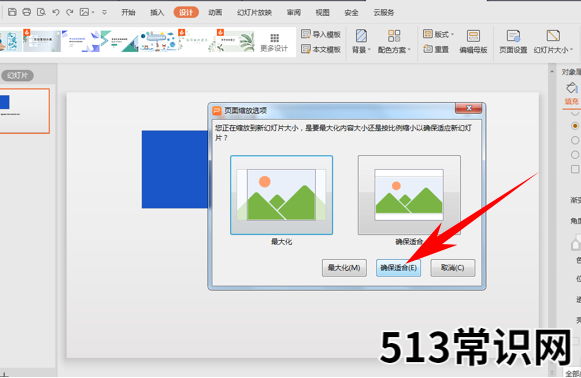Expand the 配色方案 dropdown
Image resolution: width=581 pixels, height=378 pixels.
click(394, 50)
